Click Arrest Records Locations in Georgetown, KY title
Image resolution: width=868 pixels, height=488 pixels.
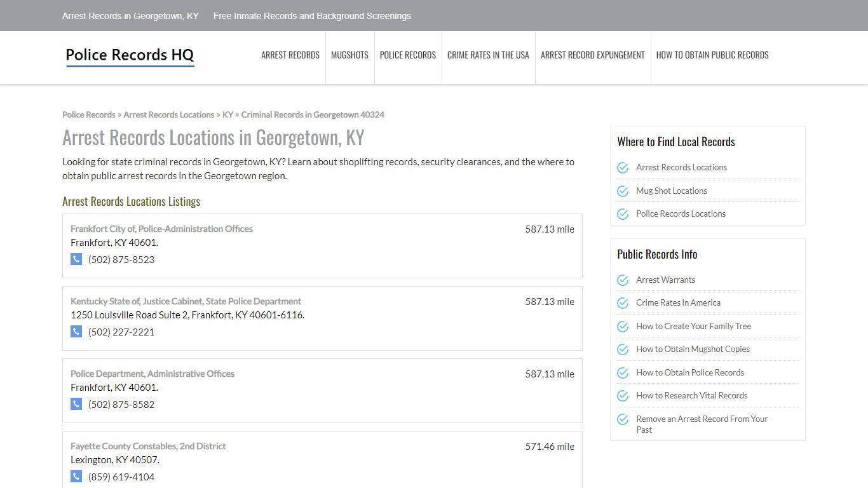coord(214,138)
